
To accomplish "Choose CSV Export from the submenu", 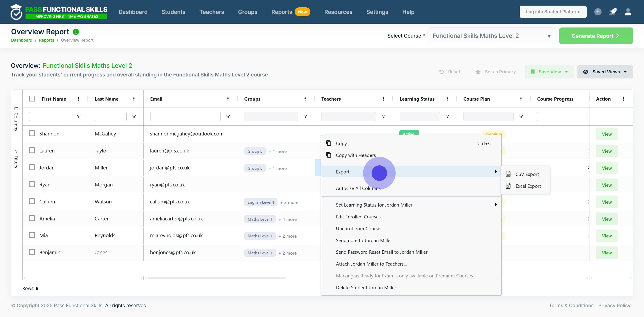I will pos(527,174).
